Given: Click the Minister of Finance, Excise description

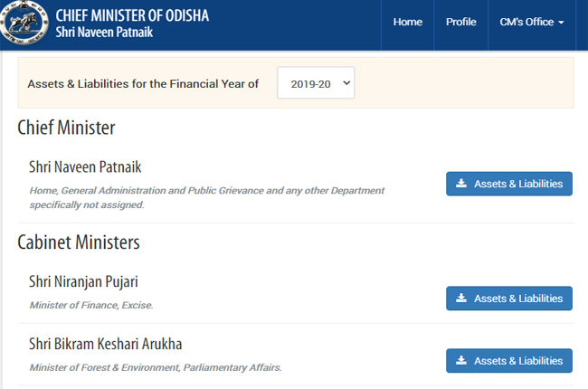Looking at the screenshot, I should (x=91, y=306).
